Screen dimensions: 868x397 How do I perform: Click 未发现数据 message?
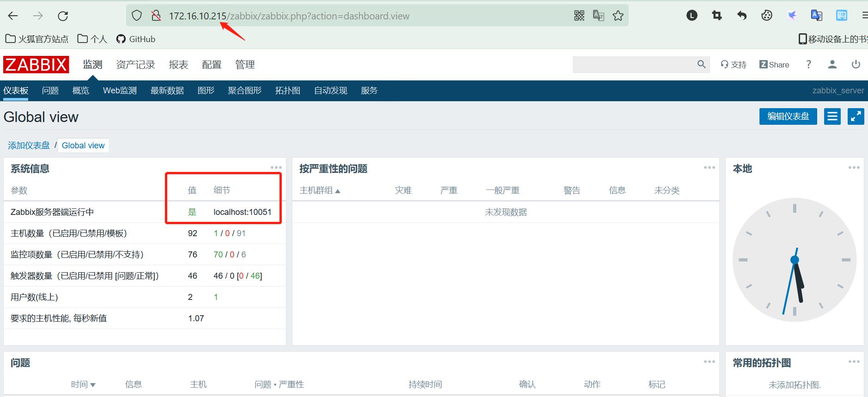click(506, 212)
